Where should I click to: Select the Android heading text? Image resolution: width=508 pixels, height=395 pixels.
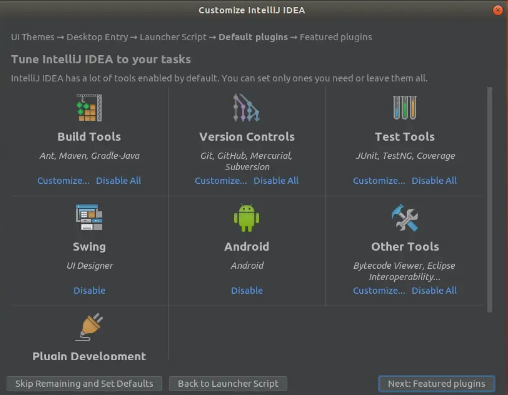tap(247, 247)
